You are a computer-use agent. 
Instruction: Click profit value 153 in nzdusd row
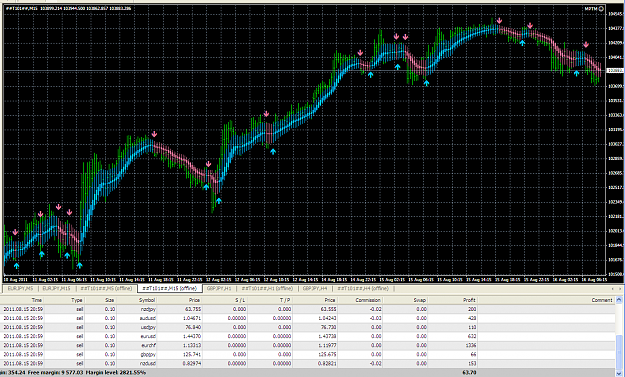pos(472,363)
